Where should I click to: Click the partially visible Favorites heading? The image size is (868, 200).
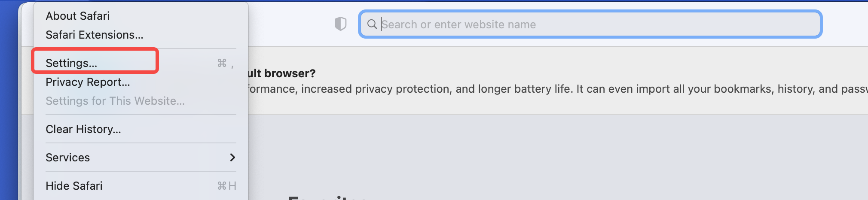pyautogui.click(x=327, y=197)
